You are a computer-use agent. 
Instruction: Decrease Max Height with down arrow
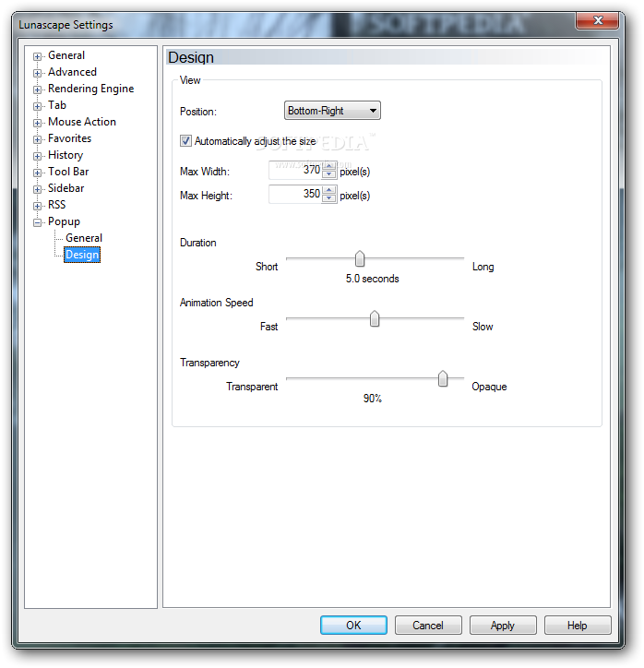[328, 198]
